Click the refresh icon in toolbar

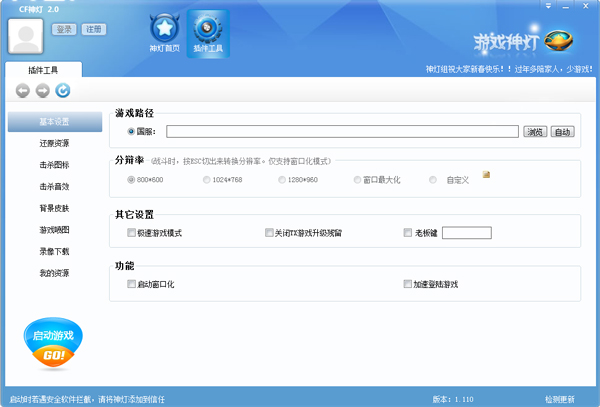pyautogui.click(x=63, y=91)
